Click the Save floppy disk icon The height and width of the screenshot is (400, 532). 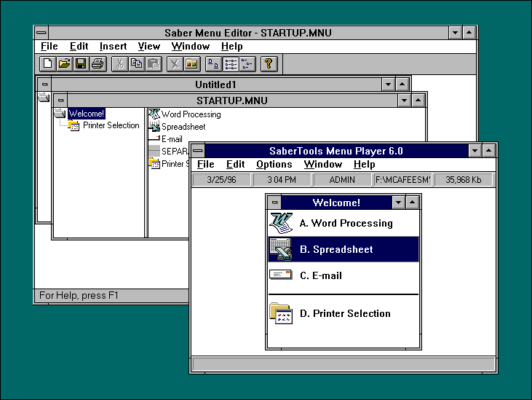point(81,64)
